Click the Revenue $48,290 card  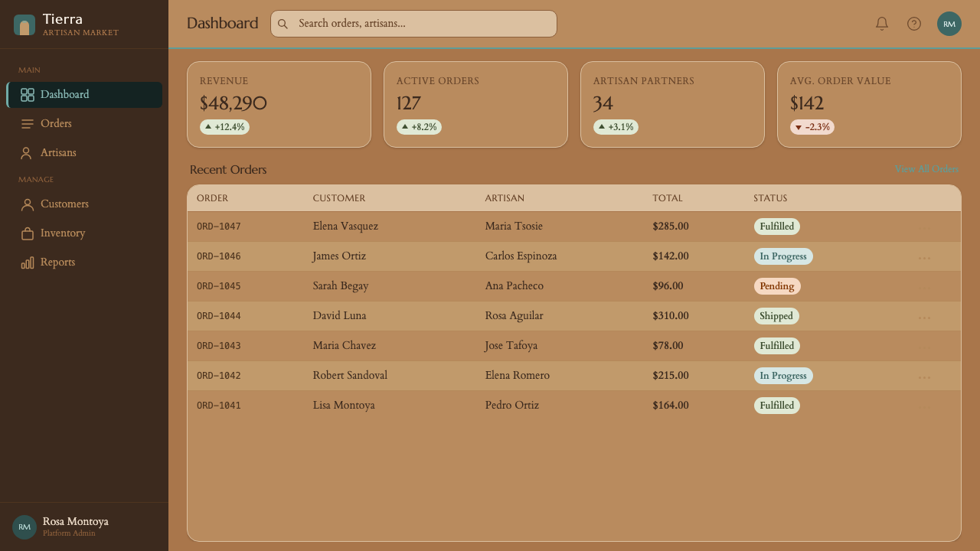click(279, 104)
